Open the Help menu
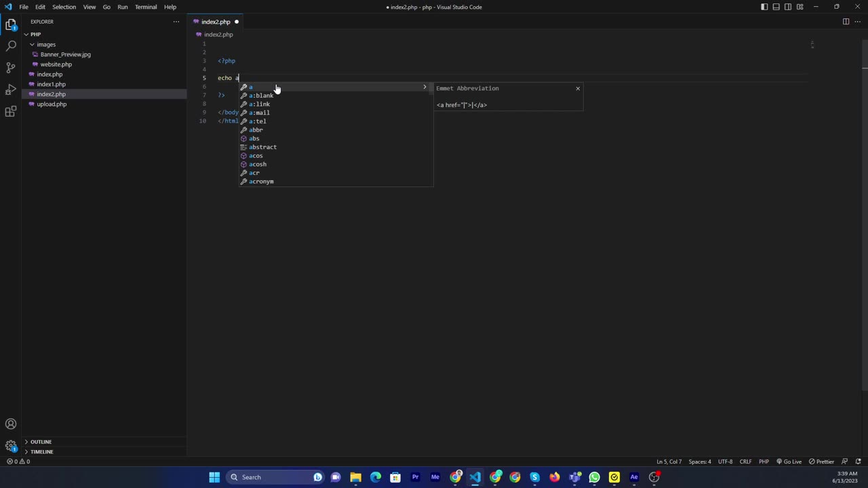The width and height of the screenshot is (868, 488). (170, 7)
